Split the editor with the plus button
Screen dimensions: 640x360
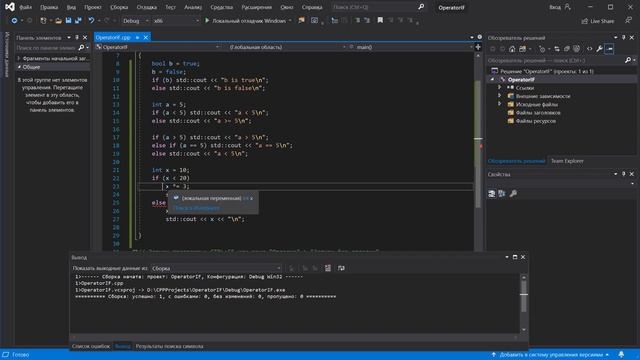point(478,47)
